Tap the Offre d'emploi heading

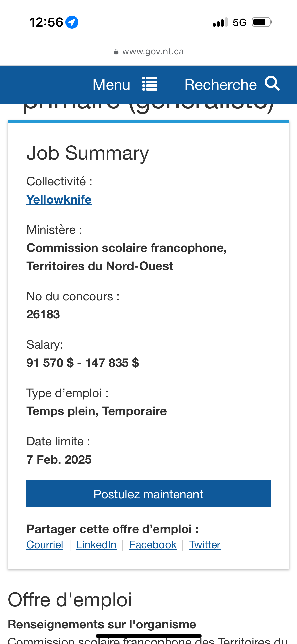[70, 600]
